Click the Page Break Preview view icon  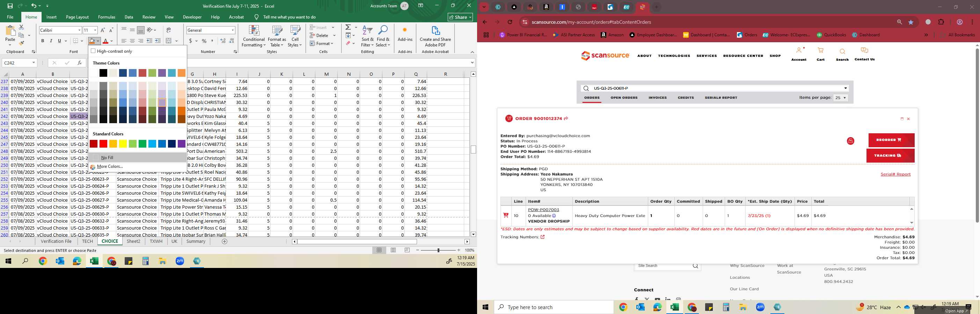tap(408, 250)
